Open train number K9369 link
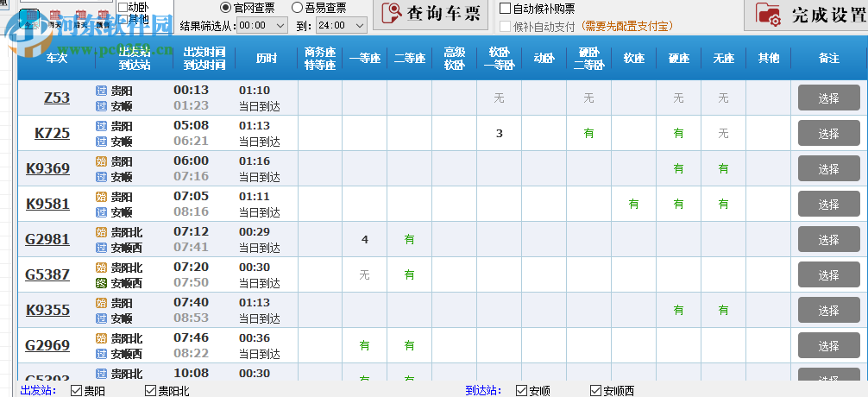 coord(47,169)
